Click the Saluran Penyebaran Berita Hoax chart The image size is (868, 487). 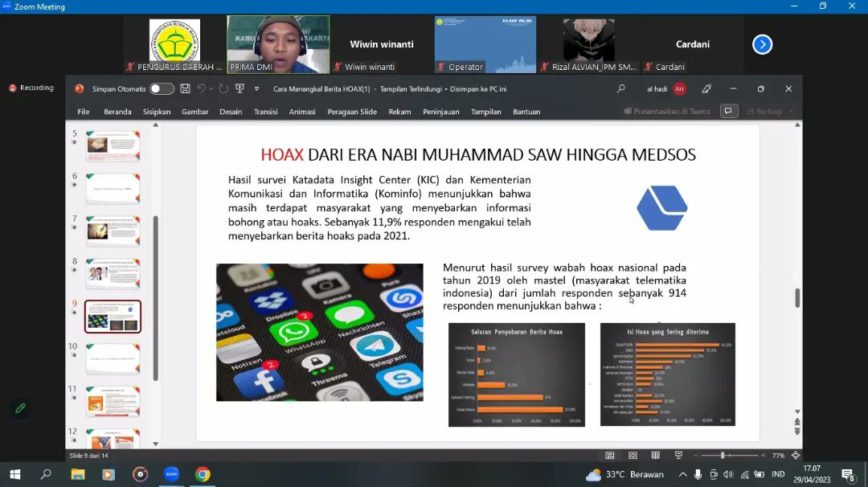click(517, 374)
